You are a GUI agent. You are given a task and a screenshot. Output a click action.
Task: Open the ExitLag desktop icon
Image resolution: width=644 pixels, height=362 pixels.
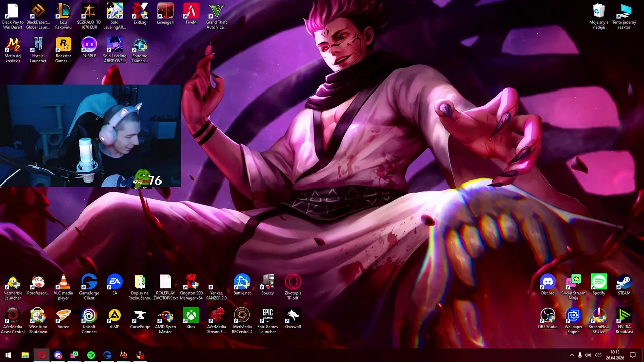click(x=140, y=14)
